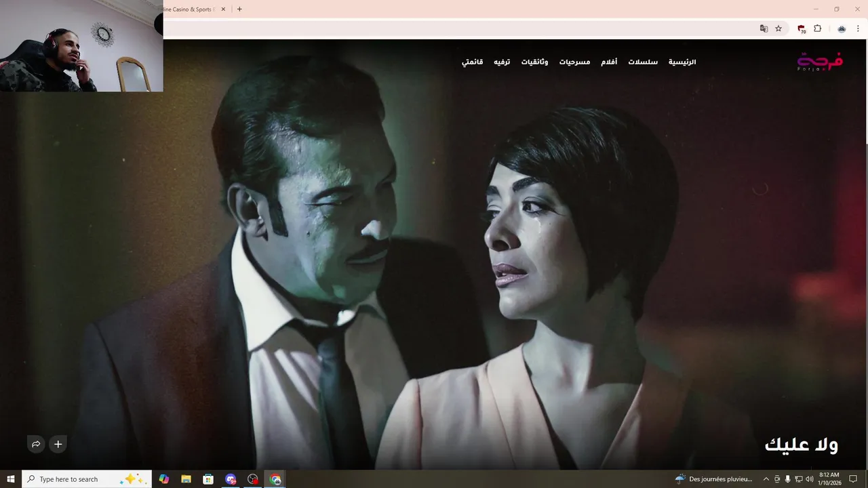Image resolution: width=868 pixels, height=488 pixels.
Task: Bookmark this tab with the star icon
Action: (x=778, y=28)
